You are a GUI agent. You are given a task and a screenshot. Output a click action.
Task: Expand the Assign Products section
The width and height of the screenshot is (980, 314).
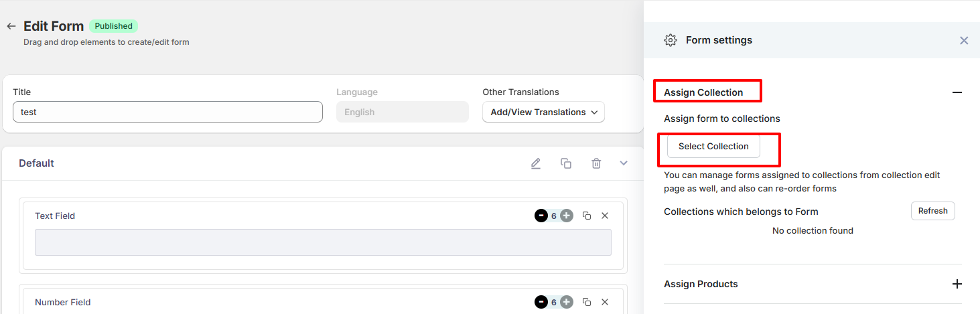point(957,284)
